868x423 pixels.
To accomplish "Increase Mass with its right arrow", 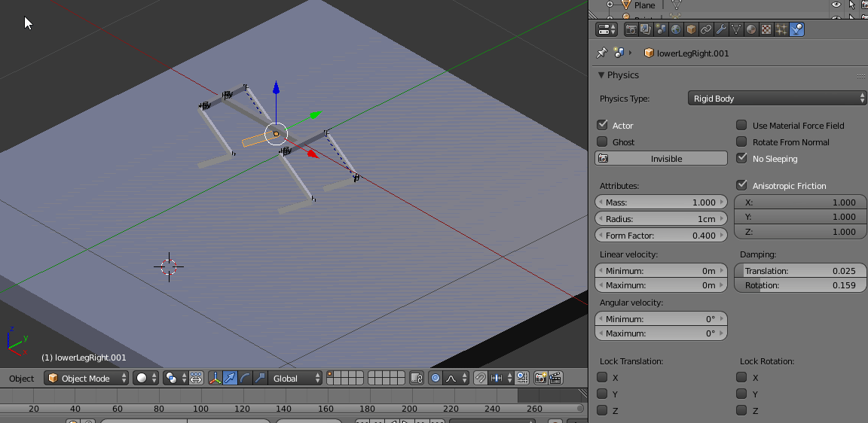I will click(722, 202).
